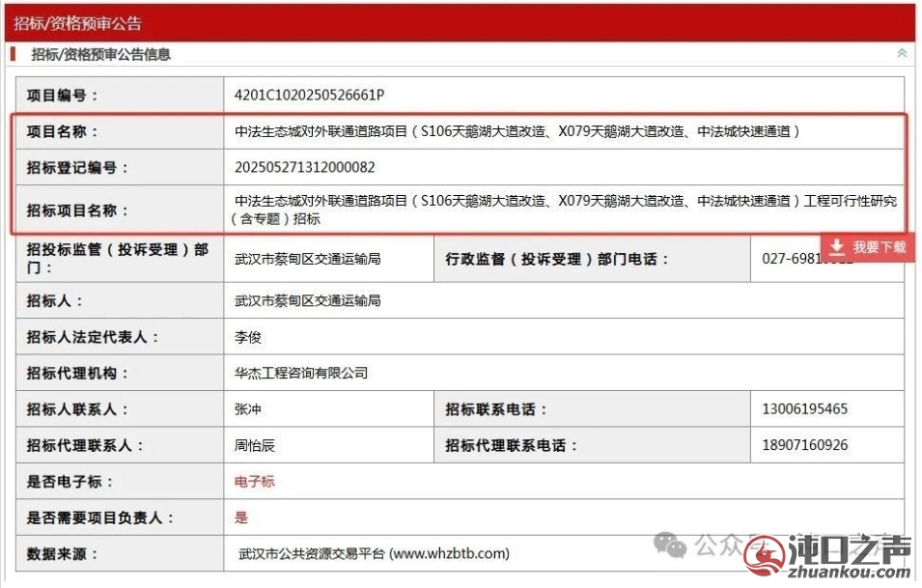The height and width of the screenshot is (588, 922).
Task: Click the 行政监督（投诉受理）部门电话 label
Action: click(x=557, y=260)
